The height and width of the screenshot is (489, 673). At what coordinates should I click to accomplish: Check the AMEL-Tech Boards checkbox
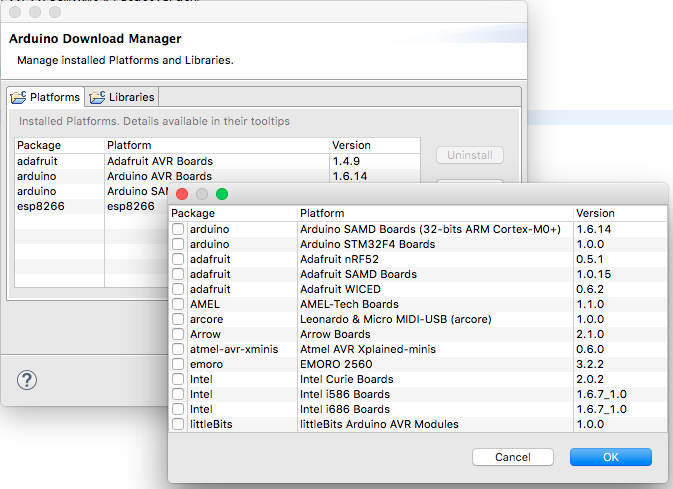click(x=178, y=304)
